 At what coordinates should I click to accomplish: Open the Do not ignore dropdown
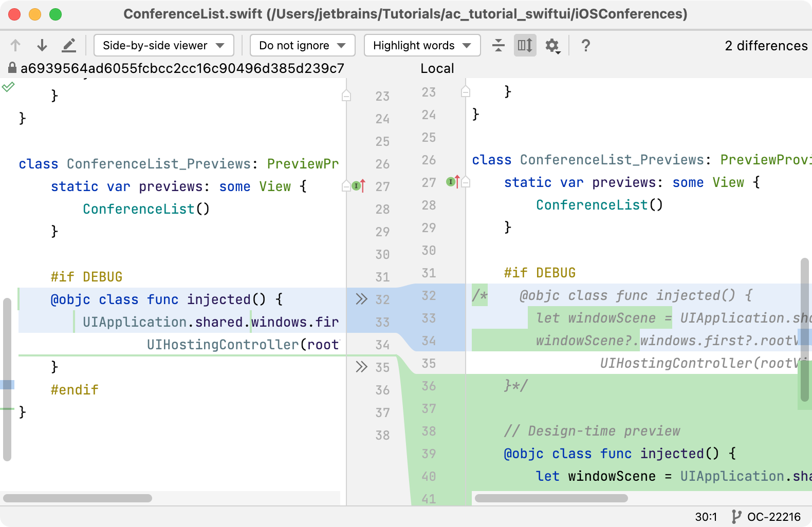click(302, 46)
